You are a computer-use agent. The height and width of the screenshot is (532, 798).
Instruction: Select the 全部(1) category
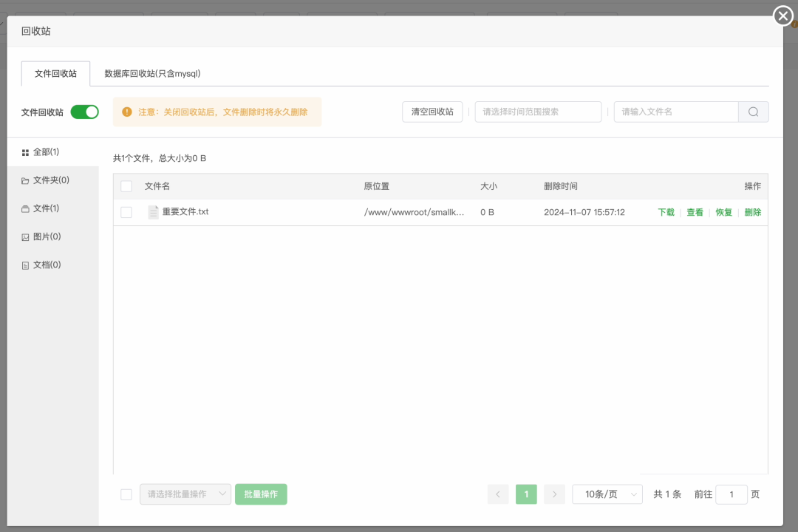[53, 152]
